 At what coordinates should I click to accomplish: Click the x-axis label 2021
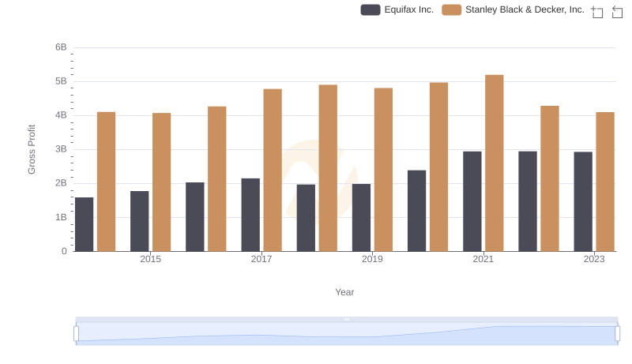(x=483, y=259)
